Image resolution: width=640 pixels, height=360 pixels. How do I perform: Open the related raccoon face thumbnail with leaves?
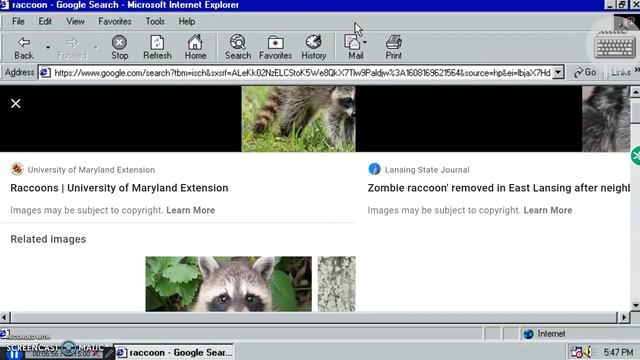pos(229,284)
